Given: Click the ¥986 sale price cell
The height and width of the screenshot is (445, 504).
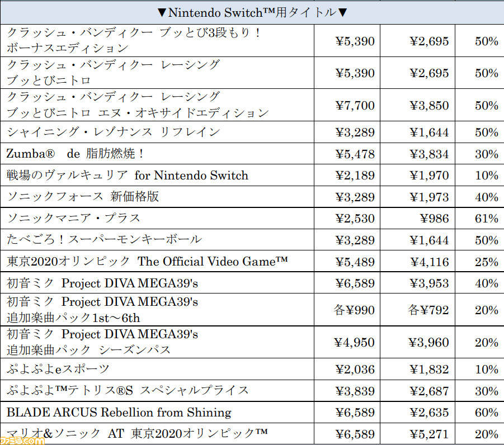Looking at the screenshot, I should pos(417,219).
